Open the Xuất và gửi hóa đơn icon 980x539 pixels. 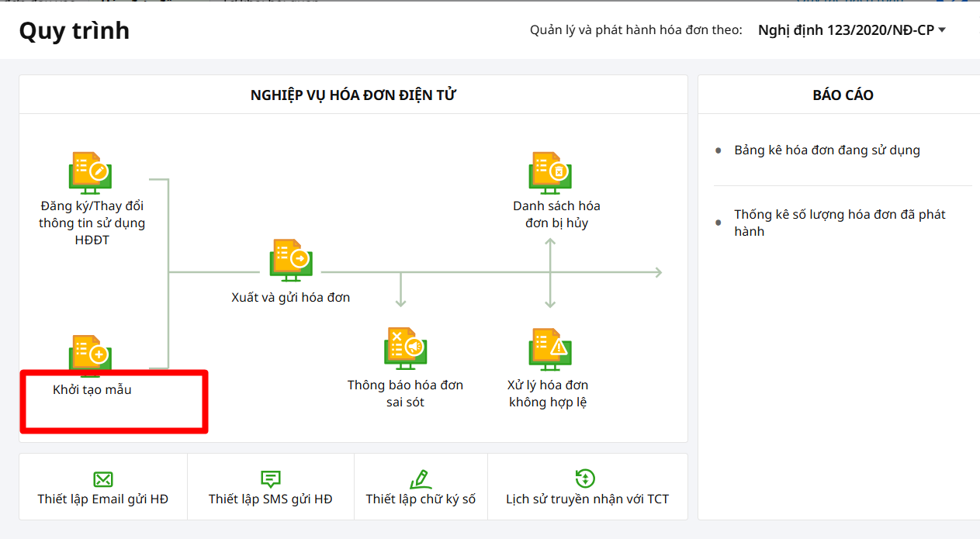(x=291, y=260)
